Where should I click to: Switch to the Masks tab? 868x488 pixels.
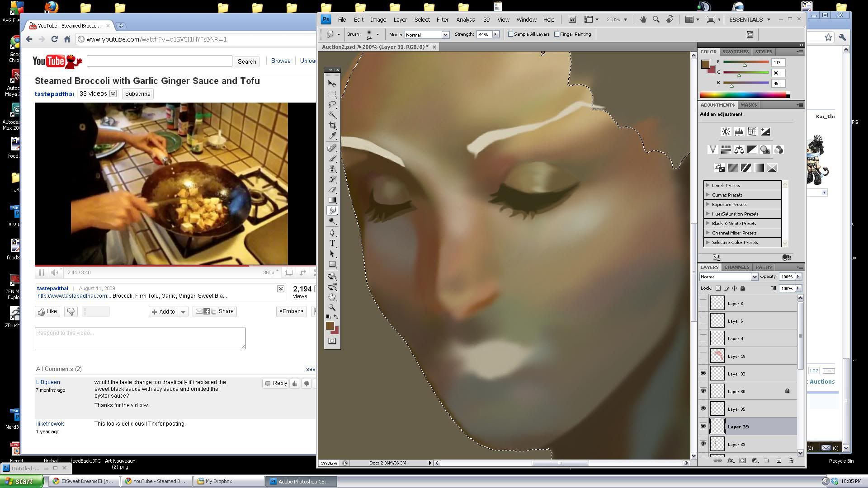coord(748,105)
